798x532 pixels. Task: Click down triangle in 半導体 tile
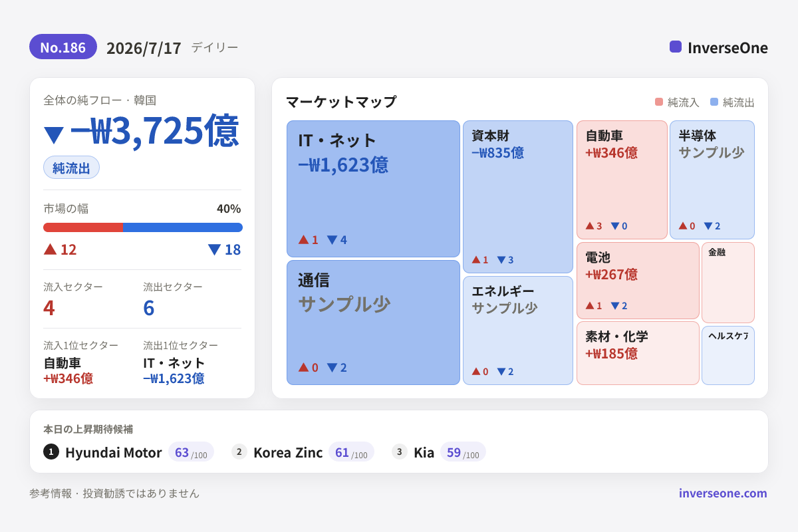coord(708,225)
